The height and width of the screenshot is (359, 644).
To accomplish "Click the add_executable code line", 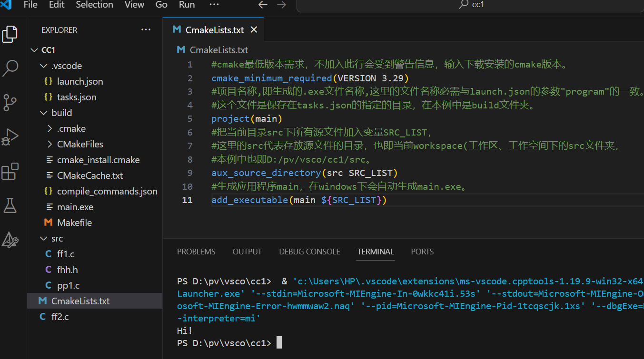I will (x=299, y=200).
